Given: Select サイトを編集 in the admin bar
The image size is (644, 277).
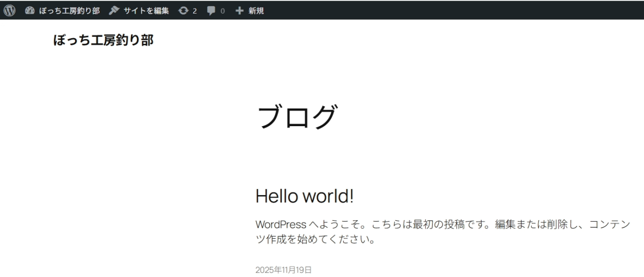Looking at the screenshot, I should point(146,11).
